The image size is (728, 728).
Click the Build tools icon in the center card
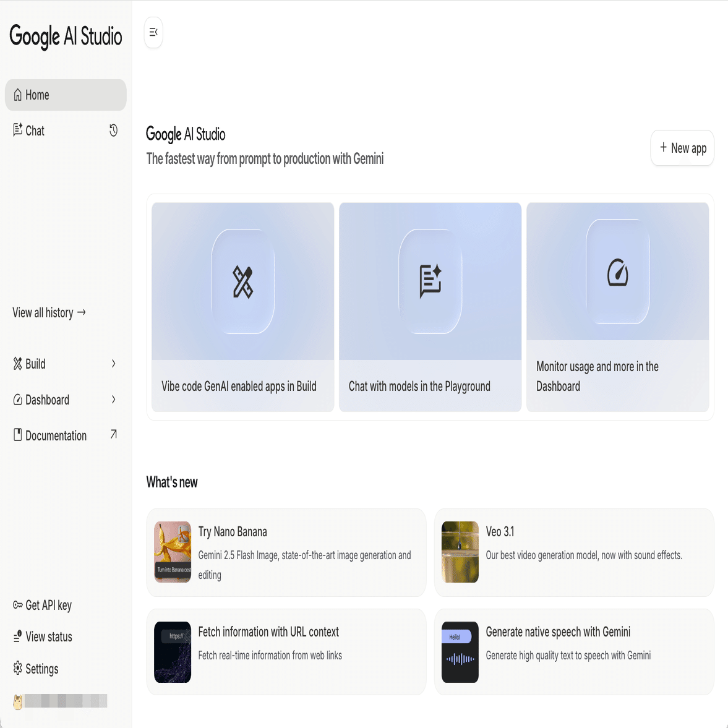(242, 282)
